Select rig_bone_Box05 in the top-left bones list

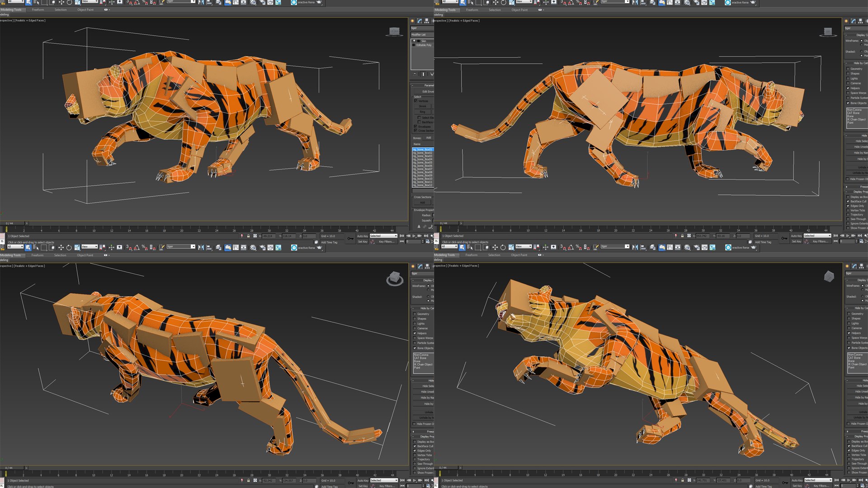point(423,163)
